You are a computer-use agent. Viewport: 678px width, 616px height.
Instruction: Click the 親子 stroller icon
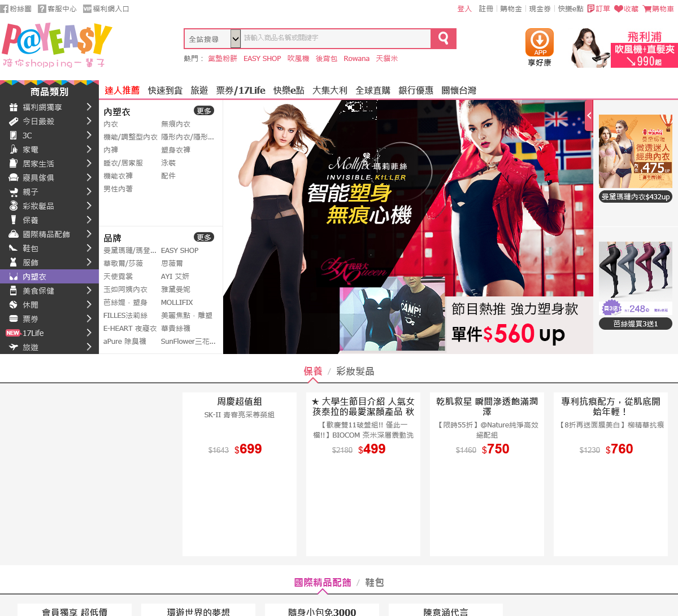[x=14, y=192]
